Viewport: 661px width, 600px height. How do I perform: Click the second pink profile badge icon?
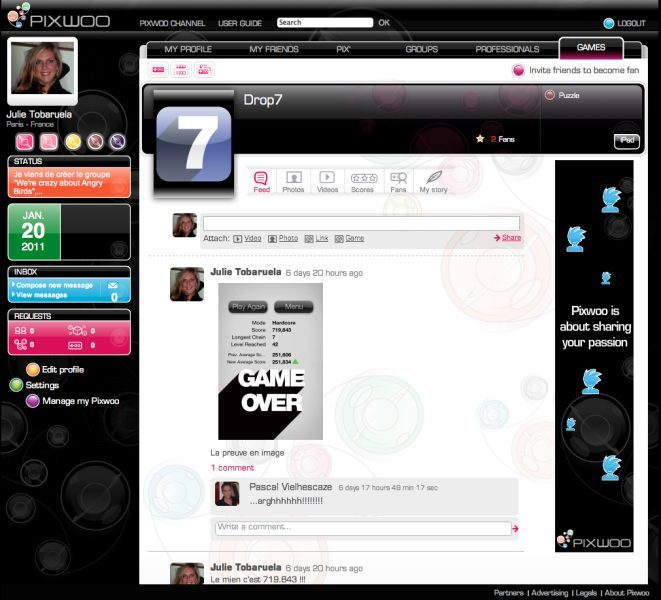click(x=49, y=142)
